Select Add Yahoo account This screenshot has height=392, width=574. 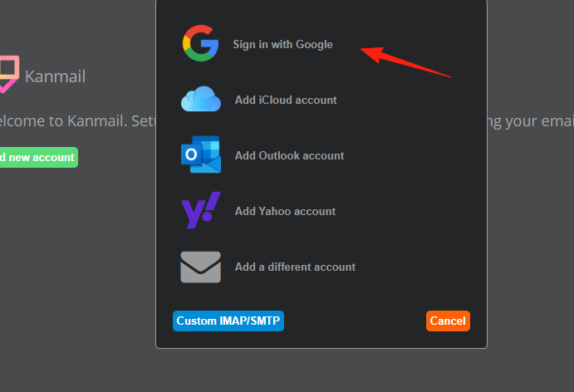point(285,211)
